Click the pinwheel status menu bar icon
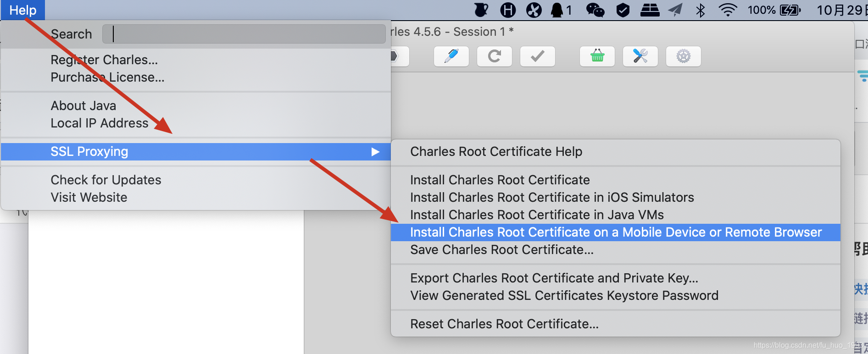Screen dimensions: 868x354 tap(534, 10)
